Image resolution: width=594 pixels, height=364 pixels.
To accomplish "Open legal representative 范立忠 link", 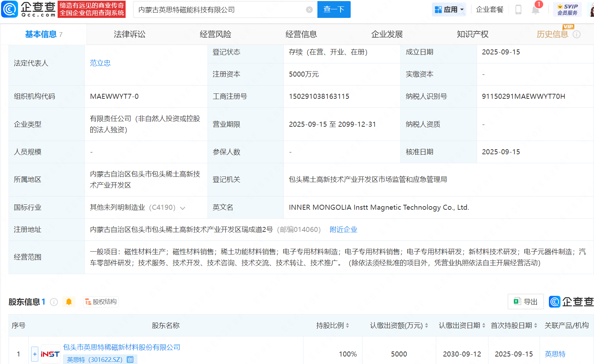I will (100, 63).
